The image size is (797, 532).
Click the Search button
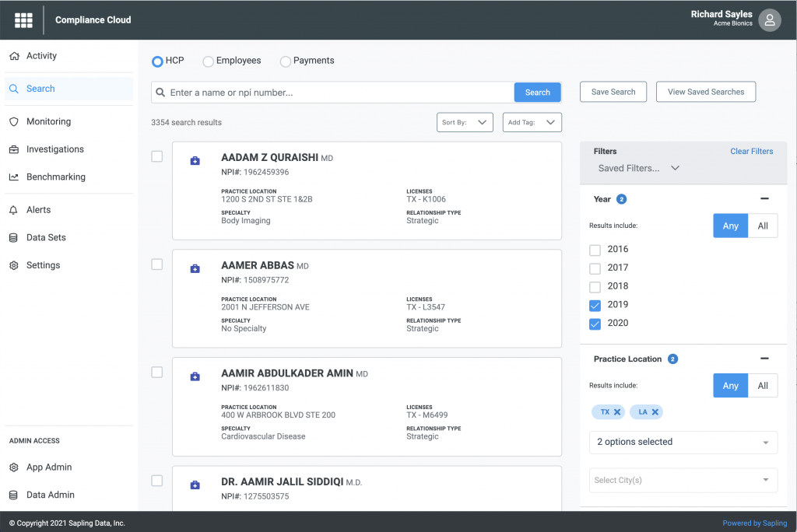click(x=537, y=92)
